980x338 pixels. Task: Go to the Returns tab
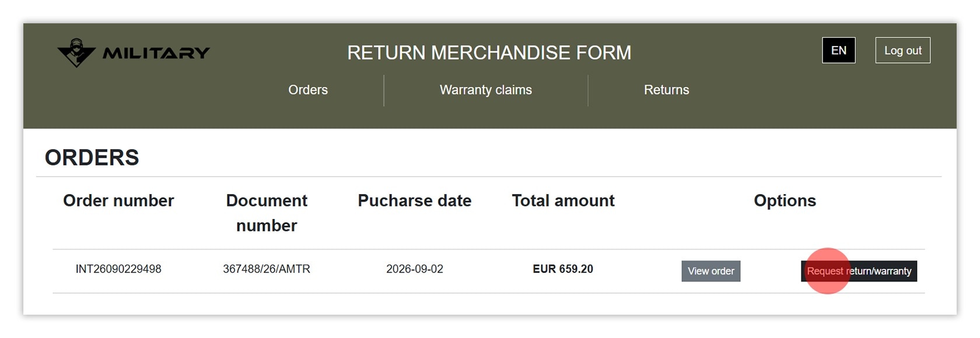click(x=666, y=90)
